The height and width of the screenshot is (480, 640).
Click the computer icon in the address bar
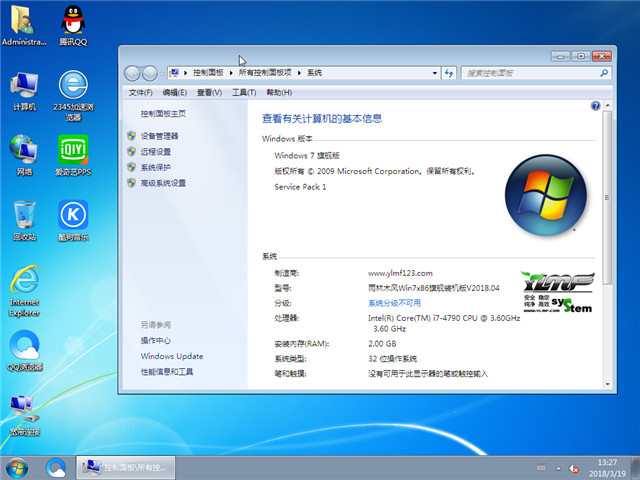(174, 73)
